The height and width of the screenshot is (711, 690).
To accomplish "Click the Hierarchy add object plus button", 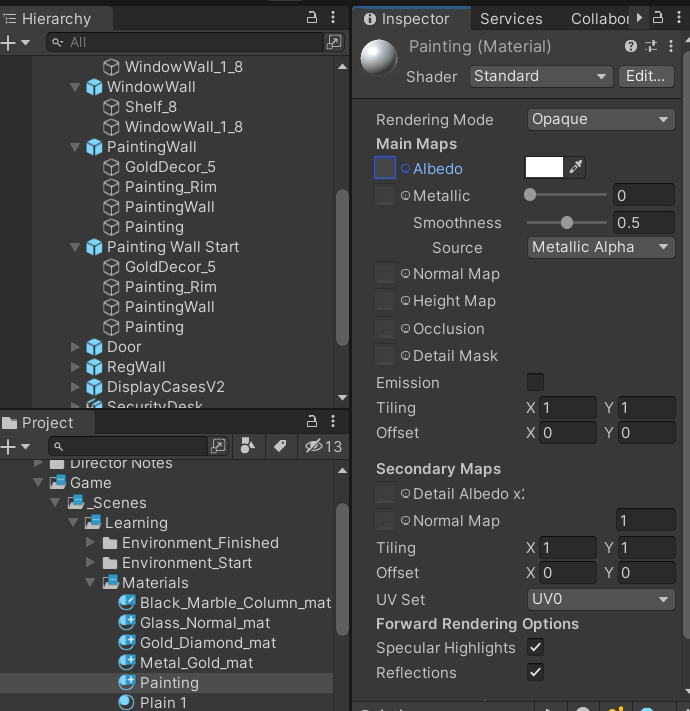I will point(9,43).
